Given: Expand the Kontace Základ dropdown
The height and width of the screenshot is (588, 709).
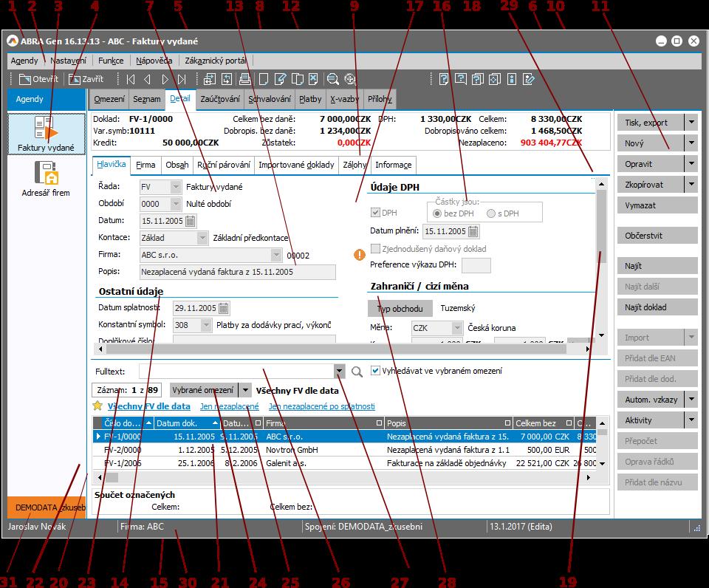Looking at the screenshot, I should coord(202,238).
